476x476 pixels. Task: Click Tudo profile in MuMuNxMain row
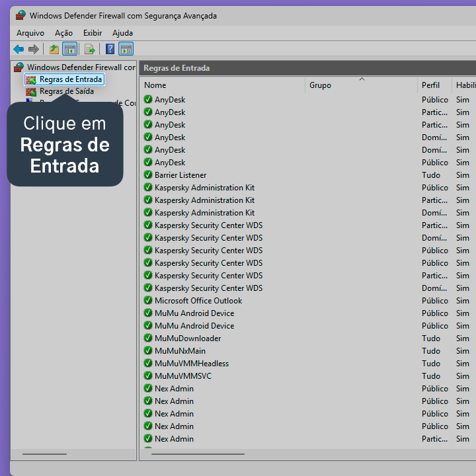tap(431, 351)
